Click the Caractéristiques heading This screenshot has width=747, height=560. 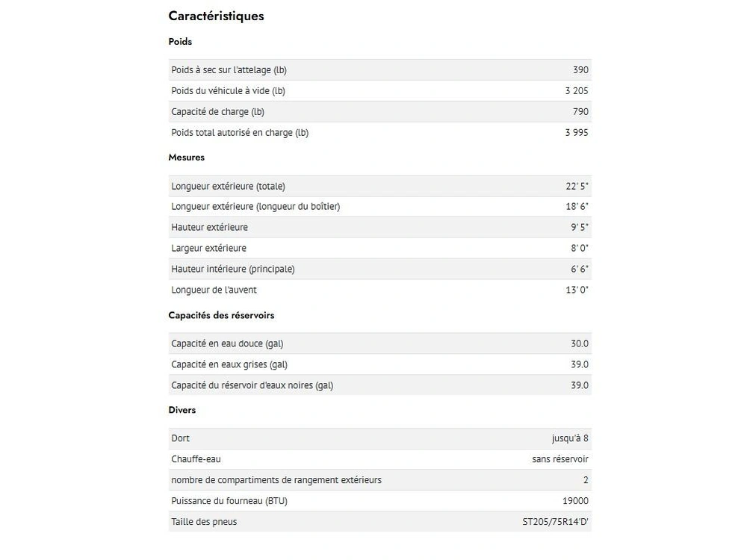[x=216, y=16]
